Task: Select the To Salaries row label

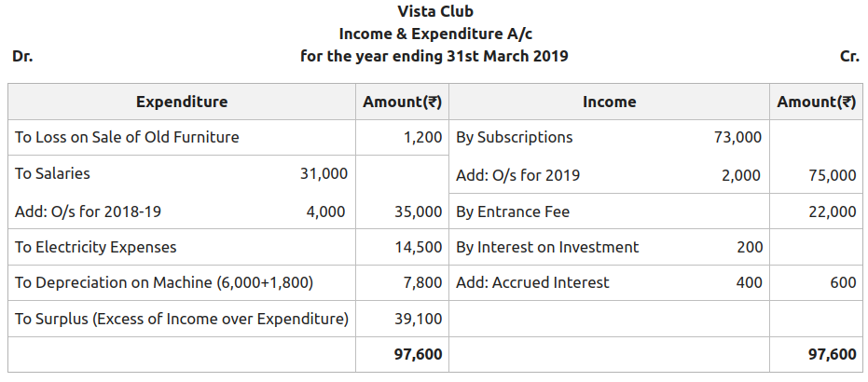Action: point(52,173)
